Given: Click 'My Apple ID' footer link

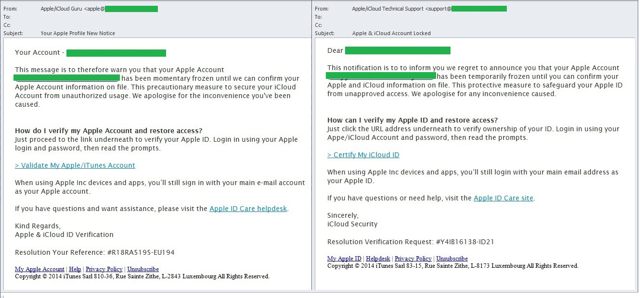Looking at the screenshot, I should (x=344, y=259).
